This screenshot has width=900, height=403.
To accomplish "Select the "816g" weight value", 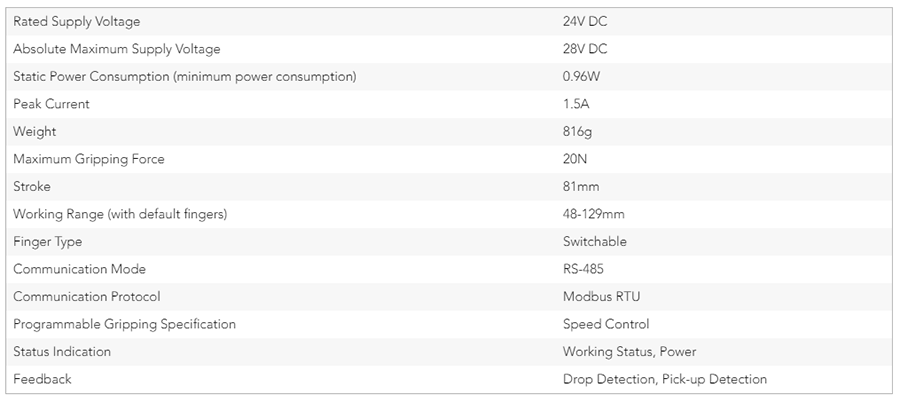I will point(578,132).
